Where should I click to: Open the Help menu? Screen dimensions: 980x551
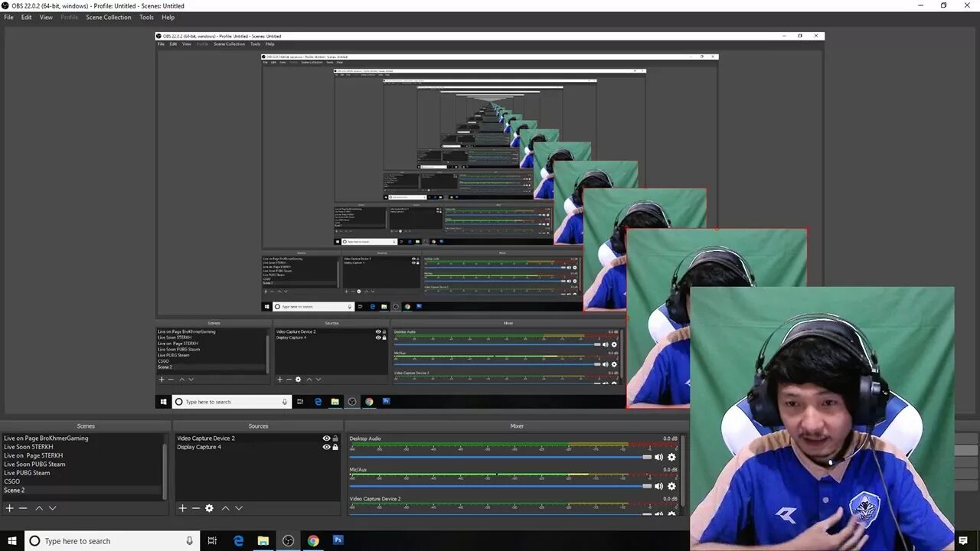point(168,17)
